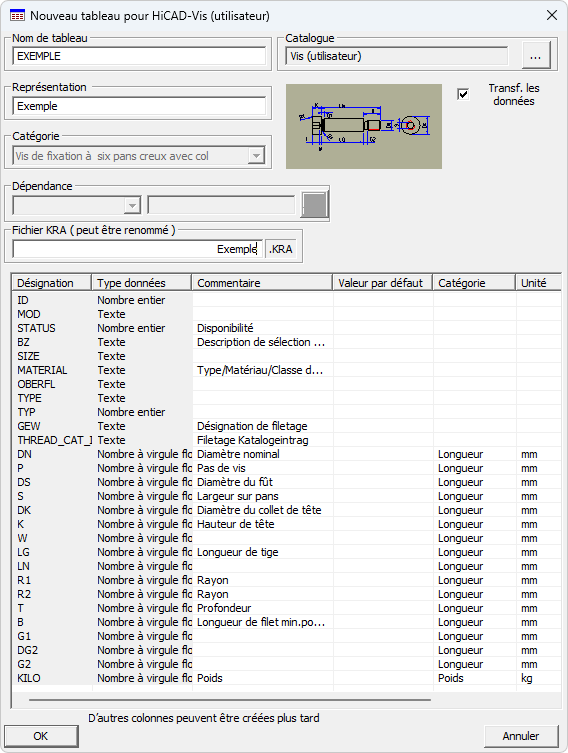Click the Dépendance text field

221,205
